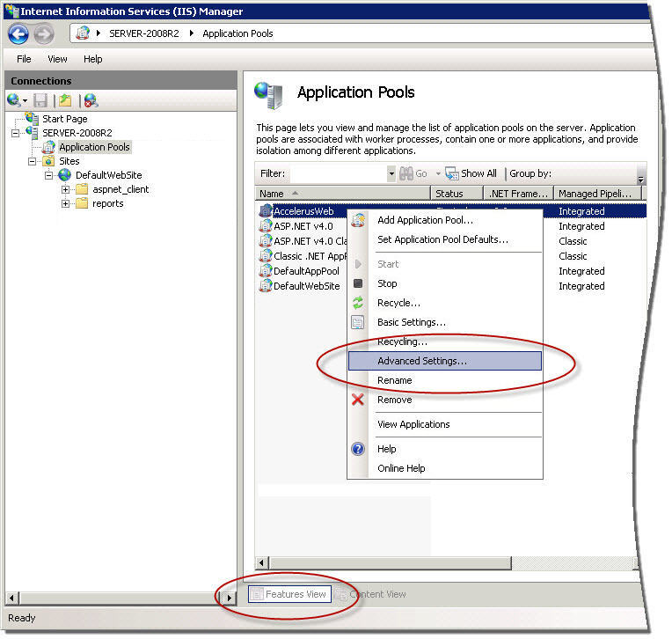The image size is (672, 639).
Task: Click the Delete Connection icon in Connections toolbar
Action: (91, 100)
